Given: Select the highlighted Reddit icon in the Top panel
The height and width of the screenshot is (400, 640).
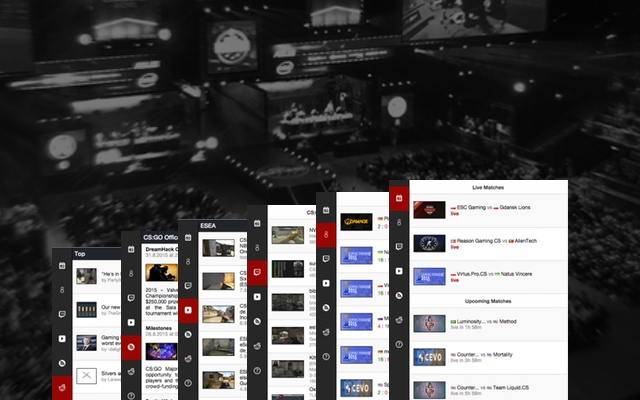Looking at the screenshot, I should point(62,387).
